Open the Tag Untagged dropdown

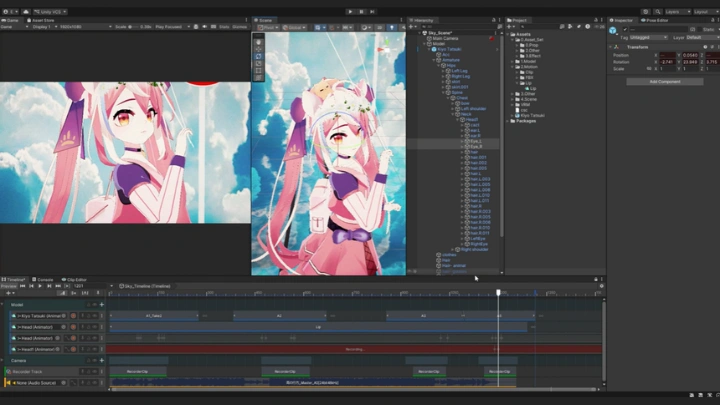(648, 37)
